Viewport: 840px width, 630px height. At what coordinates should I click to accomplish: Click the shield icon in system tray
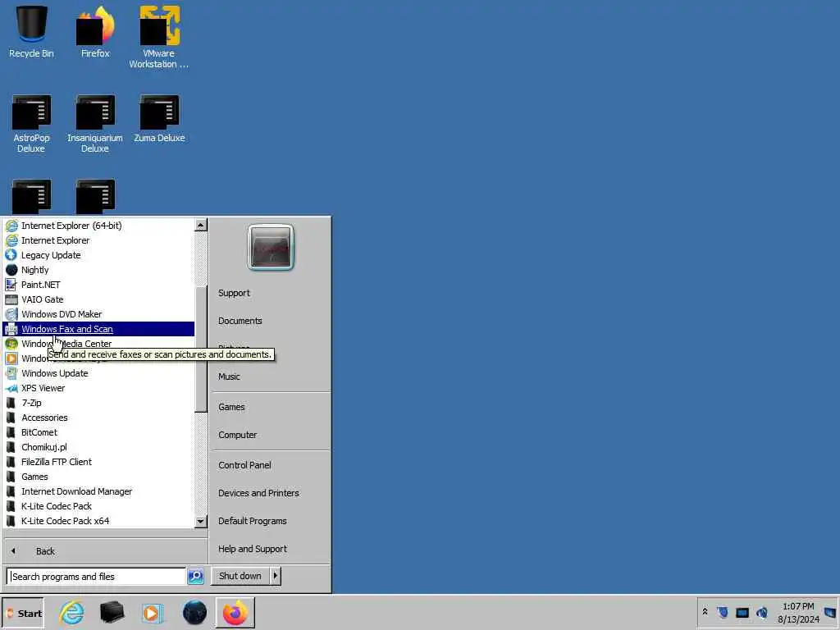[722, 612]
